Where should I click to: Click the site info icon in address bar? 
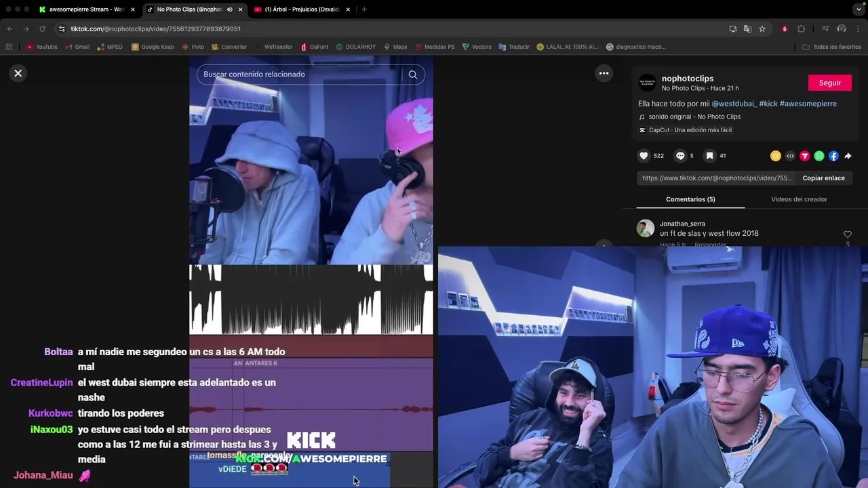coord(62,29)
